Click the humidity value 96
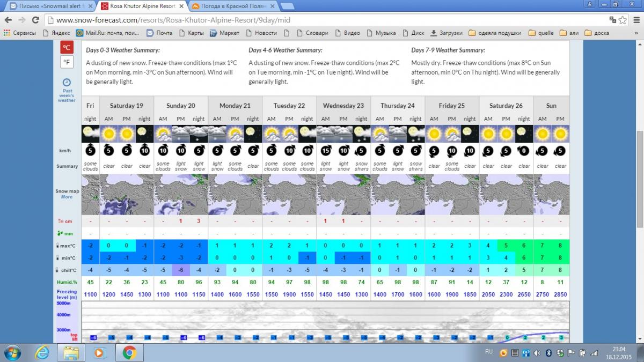This screenshot has height=362, width=644. pos(199,282)
